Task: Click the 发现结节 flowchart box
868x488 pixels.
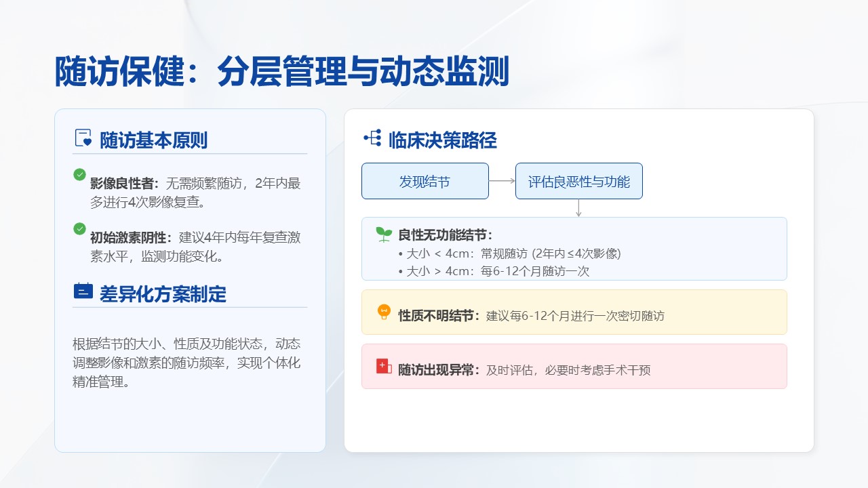Action: (425, 181)
